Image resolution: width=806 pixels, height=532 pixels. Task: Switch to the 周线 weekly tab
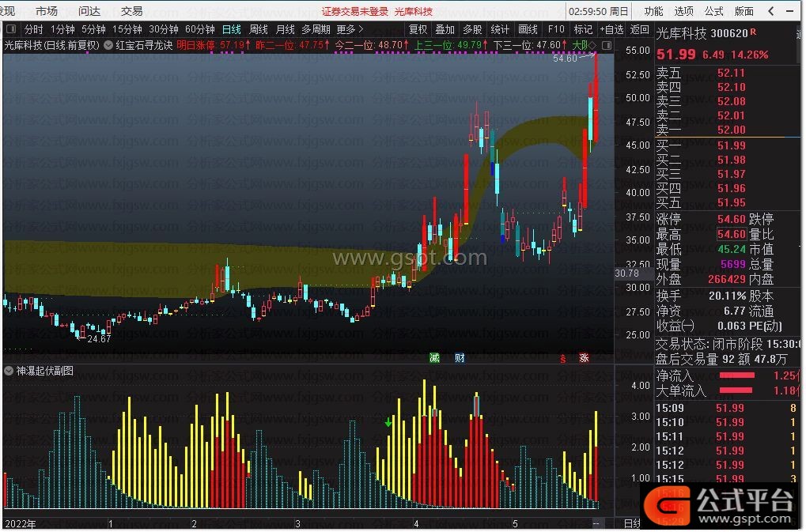coord(259,30)
